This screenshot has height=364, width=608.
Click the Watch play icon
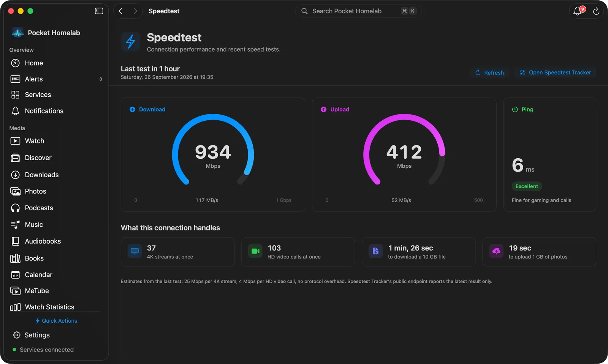(15, 141)
